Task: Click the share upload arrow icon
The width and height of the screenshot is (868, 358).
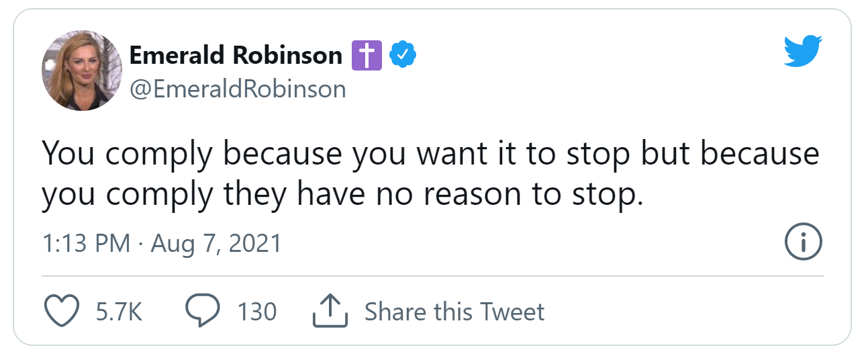Action: pos(330,312)
